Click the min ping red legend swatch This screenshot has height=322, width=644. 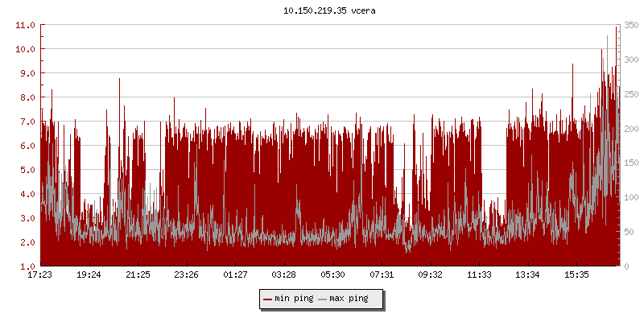(x=268, y=299)
